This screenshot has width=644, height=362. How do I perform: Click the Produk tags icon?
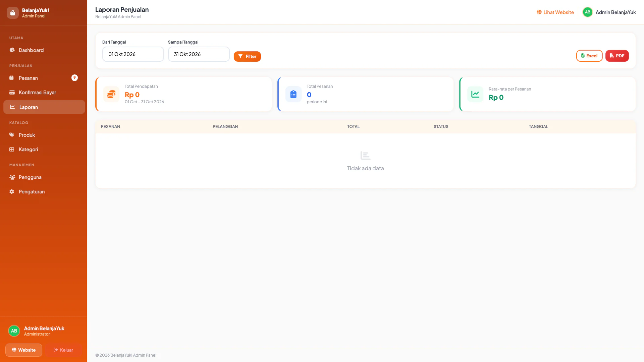coord(12,135)
